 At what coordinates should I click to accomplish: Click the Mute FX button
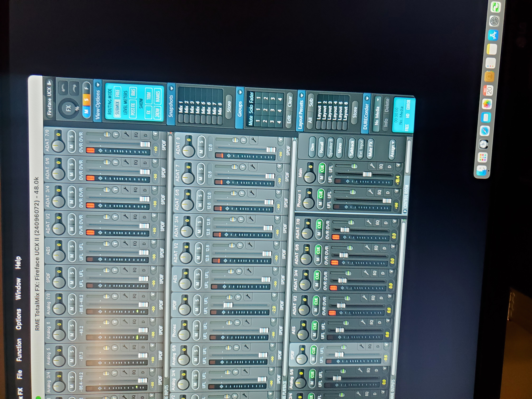[x=371, y=149]
